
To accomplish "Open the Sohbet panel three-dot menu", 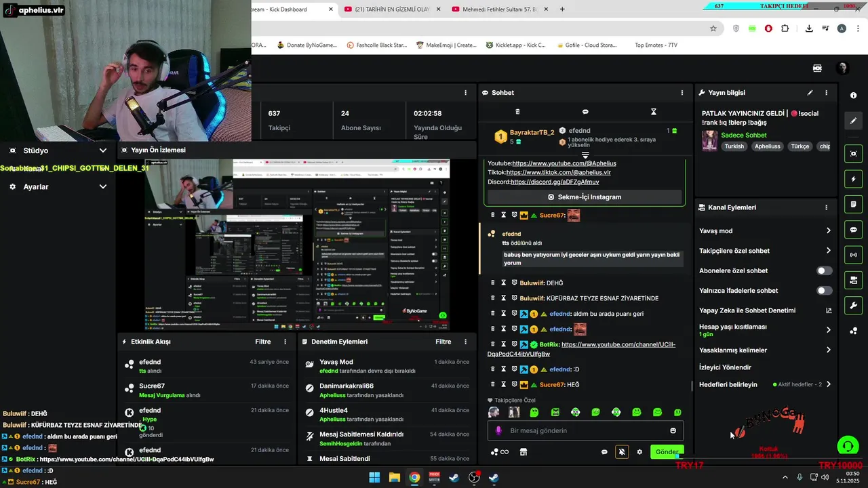I will [x=682, y=93].
